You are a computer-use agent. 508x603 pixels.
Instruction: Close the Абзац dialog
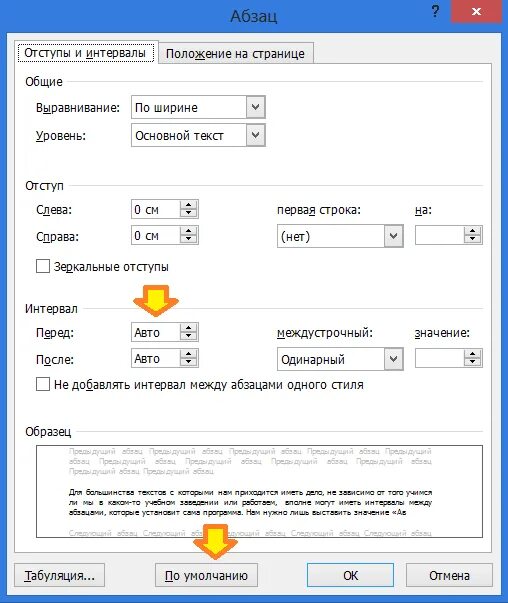(x=476, y=11)
